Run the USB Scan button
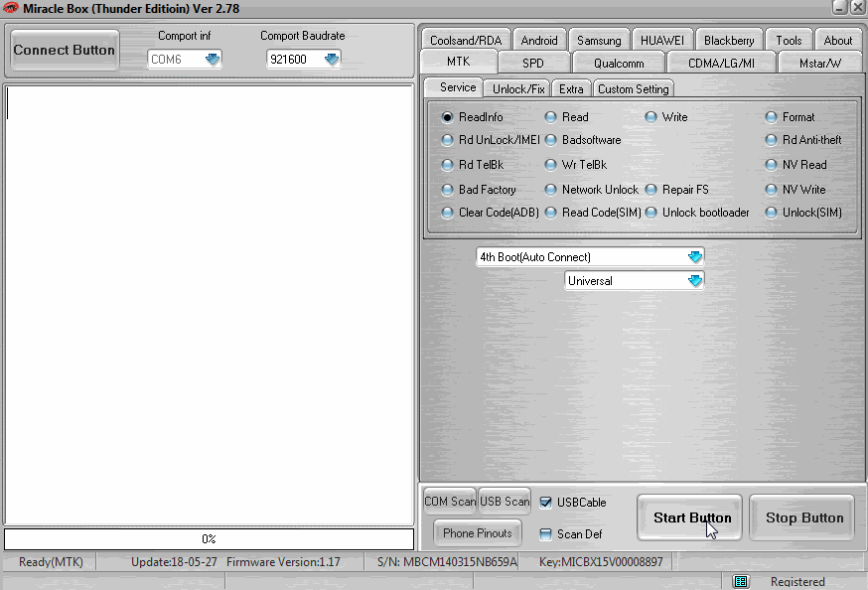Screen dimensions: 868x590 coord(505,502)
